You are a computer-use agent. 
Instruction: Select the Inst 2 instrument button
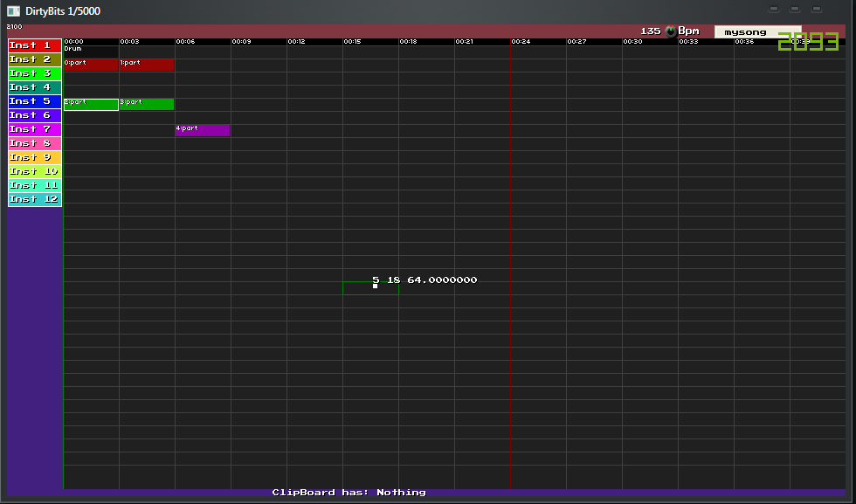point(35,59)
